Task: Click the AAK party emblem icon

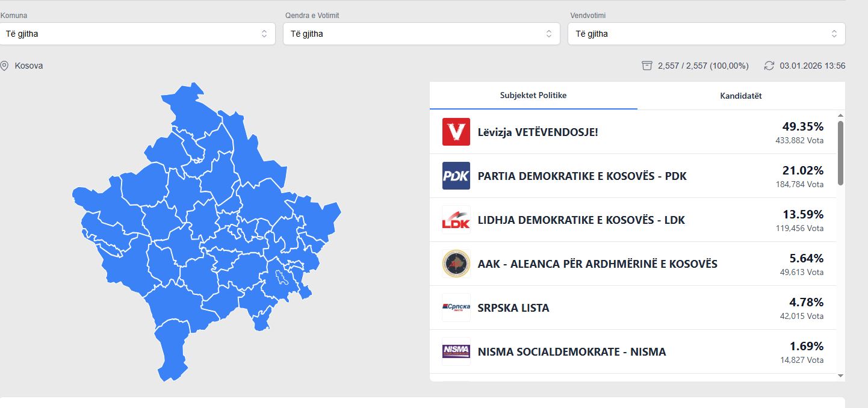Action: pos(456,264)
